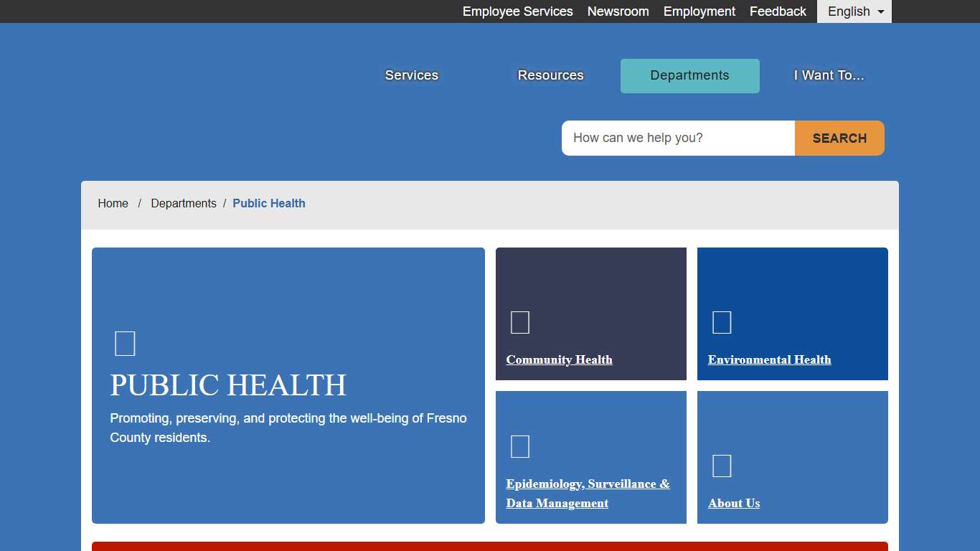The height and width of the screenshot is (551, 980).
Task: Go to Home via the breadcrumb
Action: (x=113, y=203)
